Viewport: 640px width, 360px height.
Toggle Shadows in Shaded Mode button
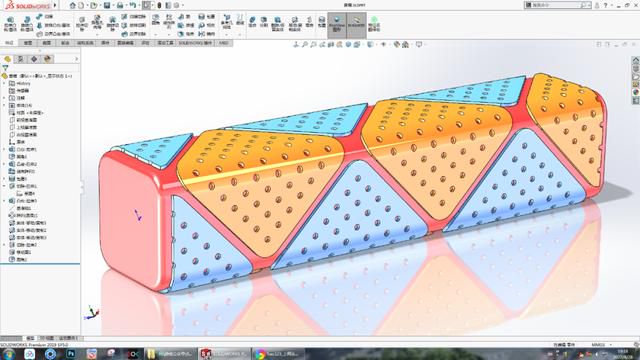(x=356, y=25)
